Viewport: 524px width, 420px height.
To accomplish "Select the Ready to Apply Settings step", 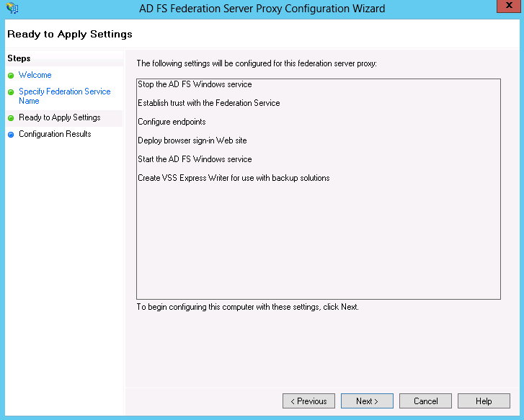I will 60,117.
